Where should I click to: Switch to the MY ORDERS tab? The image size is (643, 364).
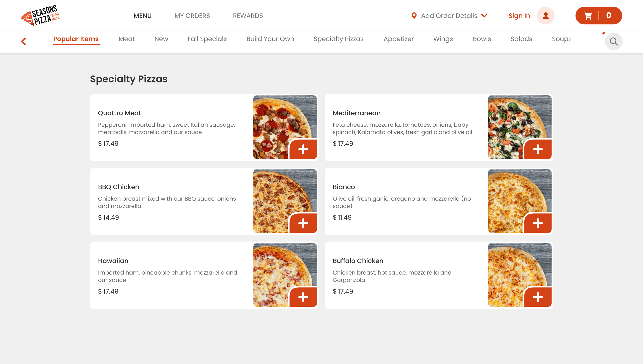pos(192,15)
